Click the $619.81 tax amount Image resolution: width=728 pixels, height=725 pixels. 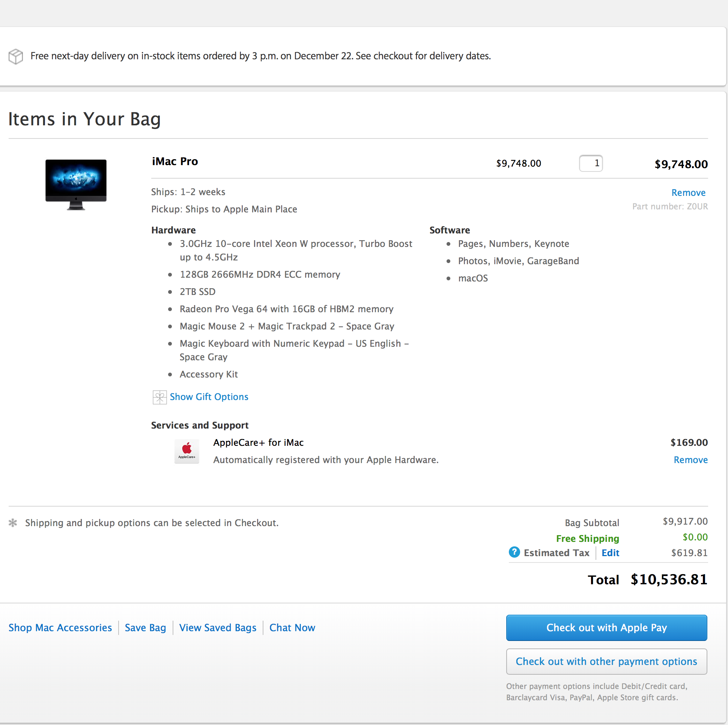(689, 553)
